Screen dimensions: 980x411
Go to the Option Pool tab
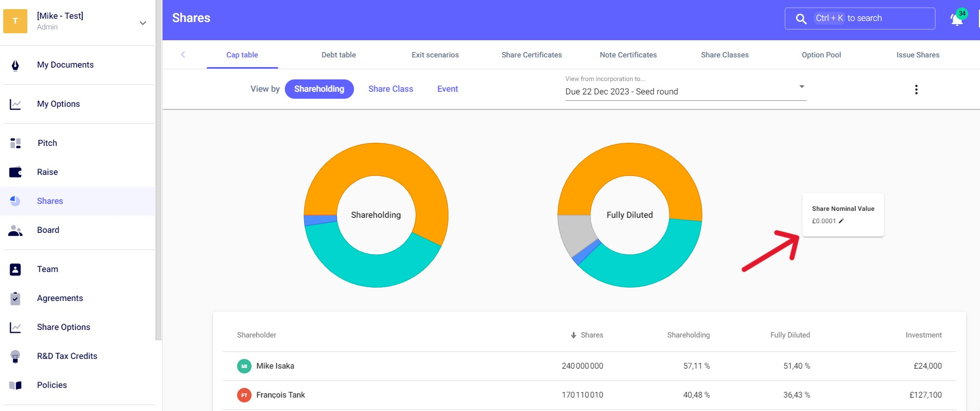point(821,55)
